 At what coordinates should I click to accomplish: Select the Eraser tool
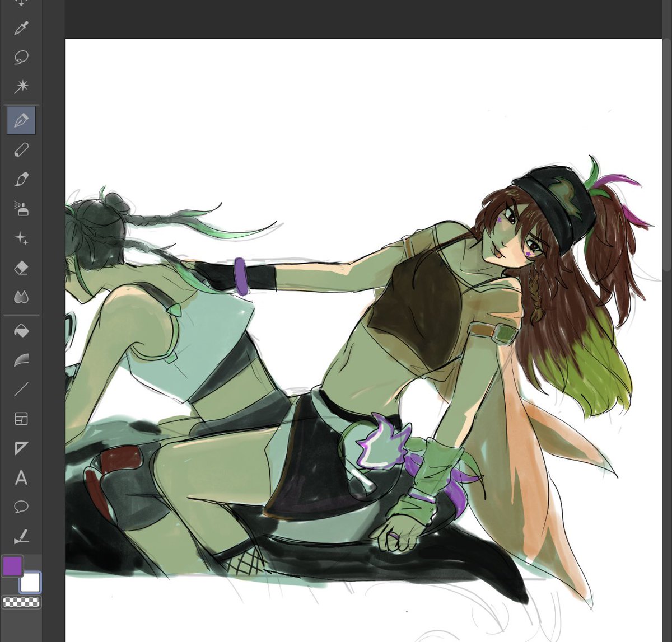coord(21,268)
